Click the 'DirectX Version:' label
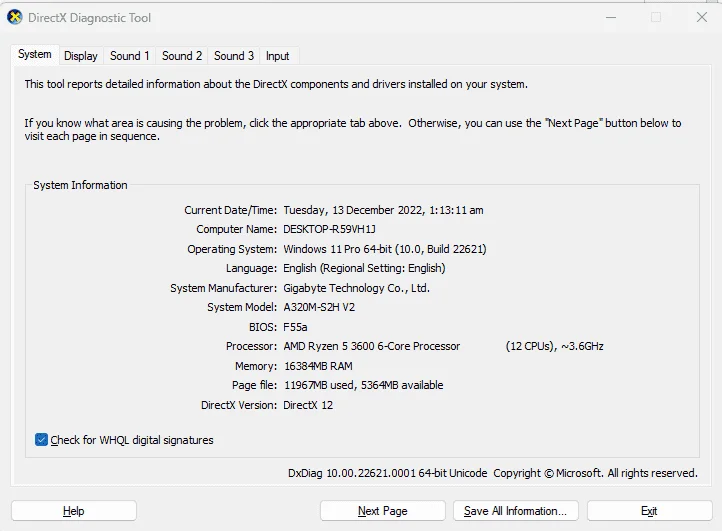The image size is (722, 531). click(x=239, y=405)
